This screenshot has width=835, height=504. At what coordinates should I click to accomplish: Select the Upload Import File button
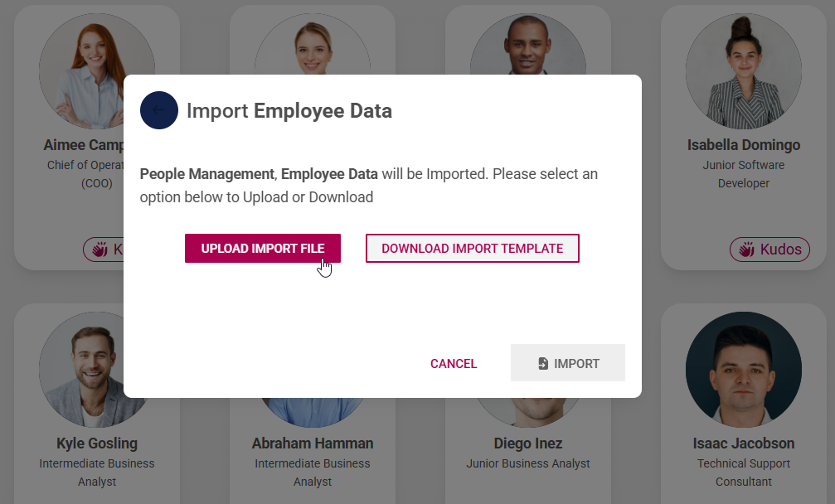pyautogui.click(x=262, y=248)
